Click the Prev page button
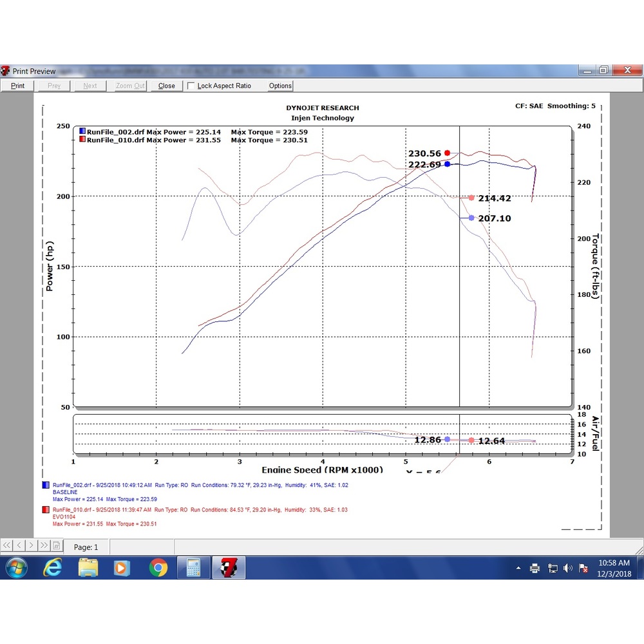 pos(54,86)
